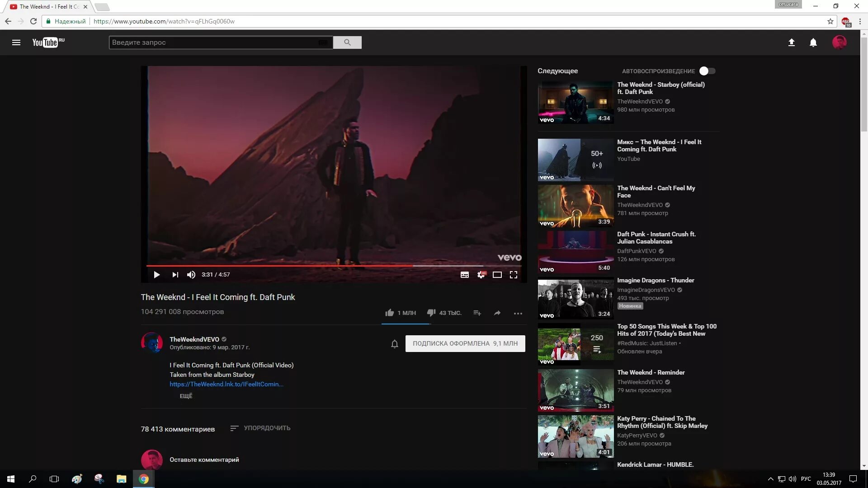
Task: Open the on-screen keyboard icon in search
Action: tap(323, 42)
